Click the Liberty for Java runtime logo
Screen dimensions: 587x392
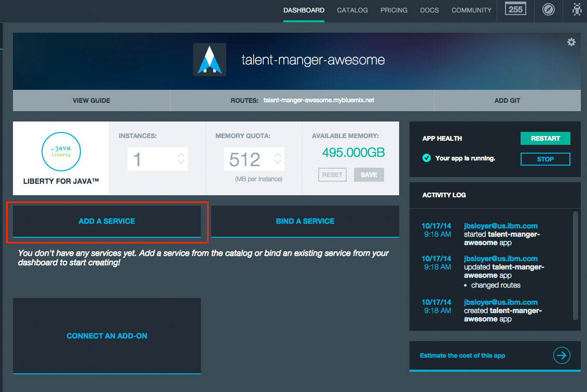(x=61, y=152)
